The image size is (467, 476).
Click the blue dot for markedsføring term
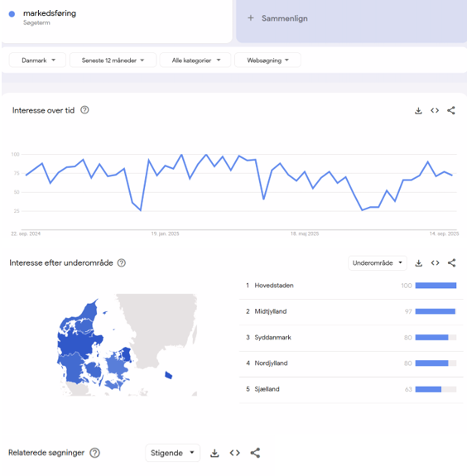[x=12, y=14]
